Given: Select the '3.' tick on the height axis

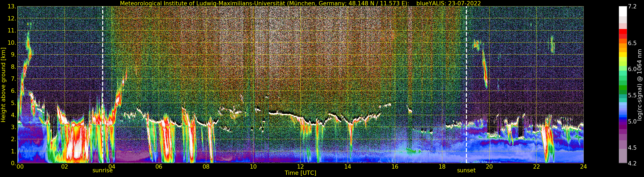Looking at the screenshot, I should point(14,127).
